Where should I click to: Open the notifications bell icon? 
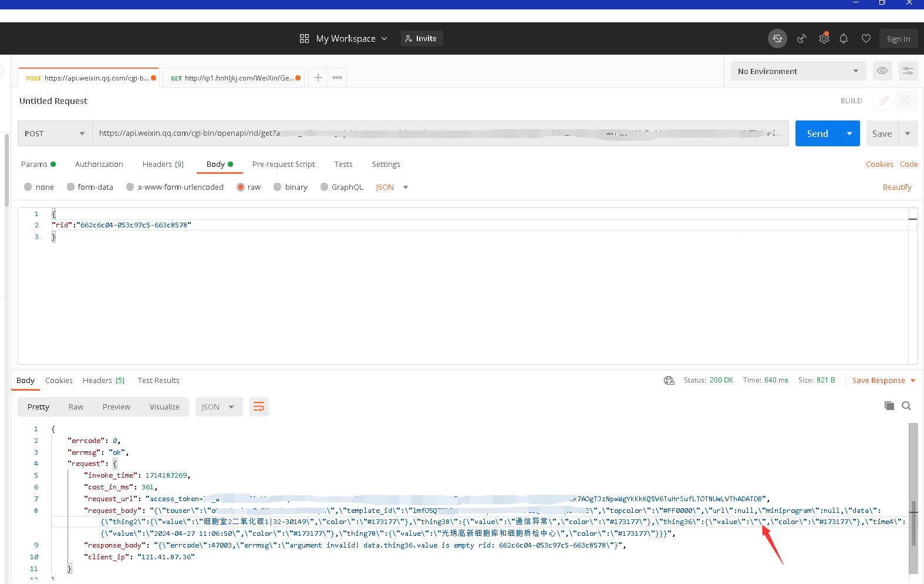pyautogui.click(x=844, y=39)
